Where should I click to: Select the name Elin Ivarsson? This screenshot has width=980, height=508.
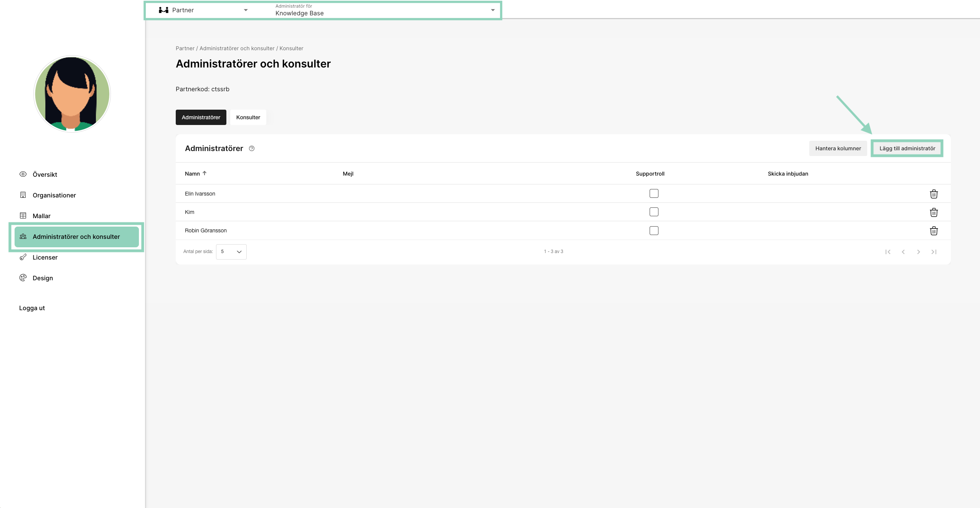[x=200, y=194]
